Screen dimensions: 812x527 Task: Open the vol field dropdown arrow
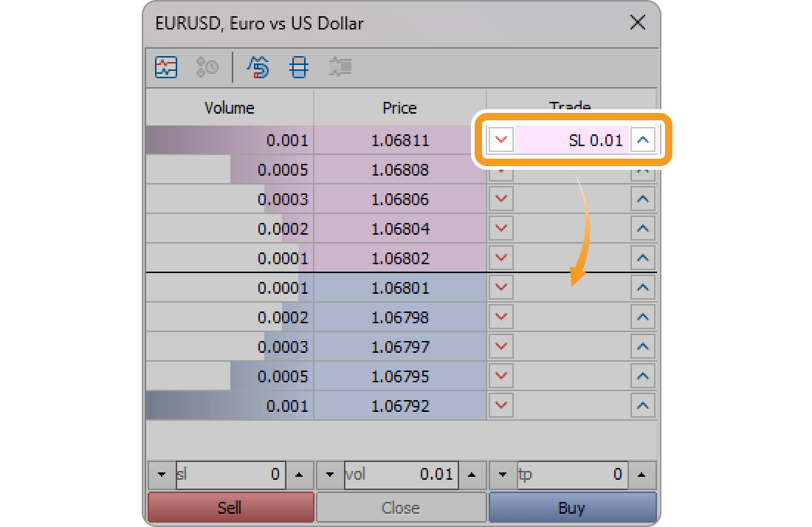point(329,475)
